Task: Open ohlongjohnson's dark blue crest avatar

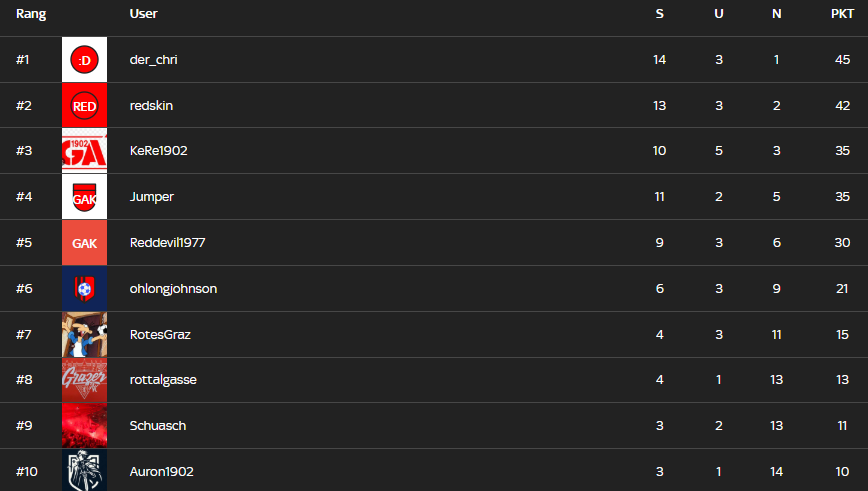Action: [84, 289]
